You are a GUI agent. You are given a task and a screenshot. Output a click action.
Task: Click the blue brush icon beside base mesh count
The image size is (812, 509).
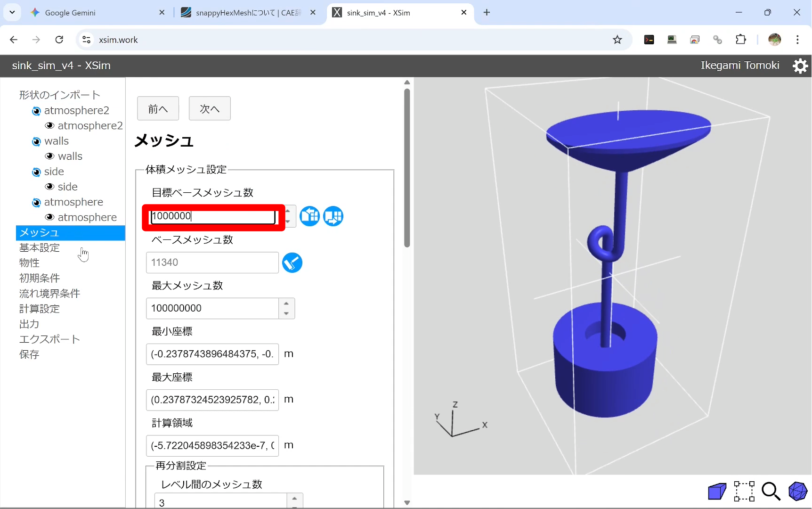pos(292,263)
